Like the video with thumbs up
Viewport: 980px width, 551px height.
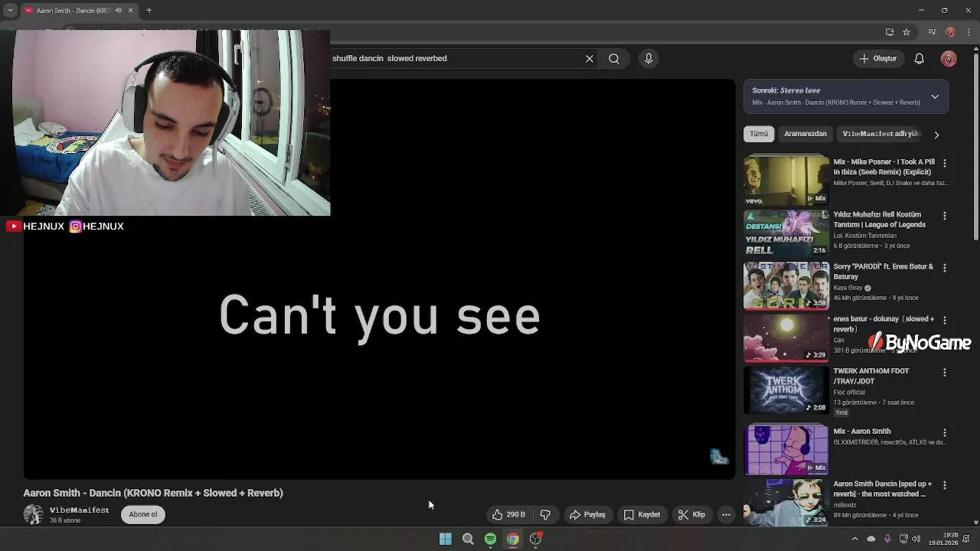pyautogui.click(x=509, y=514)
